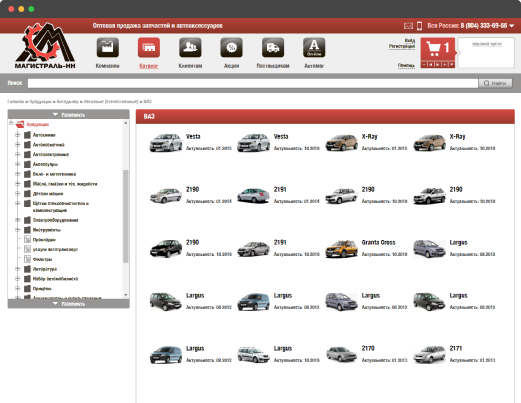This screenshot has height=403, width=521.
Task: Open the phone region dropdown arrow
Action: [512, 26]
